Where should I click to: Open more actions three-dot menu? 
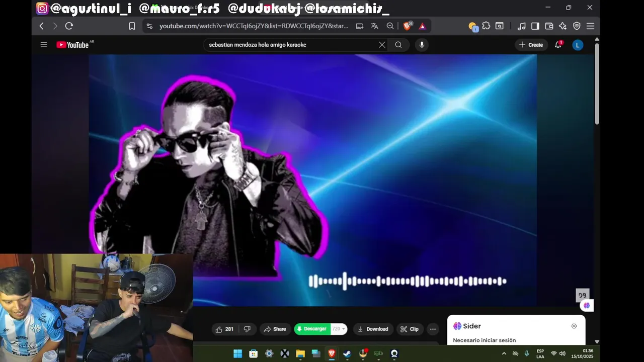433,329
